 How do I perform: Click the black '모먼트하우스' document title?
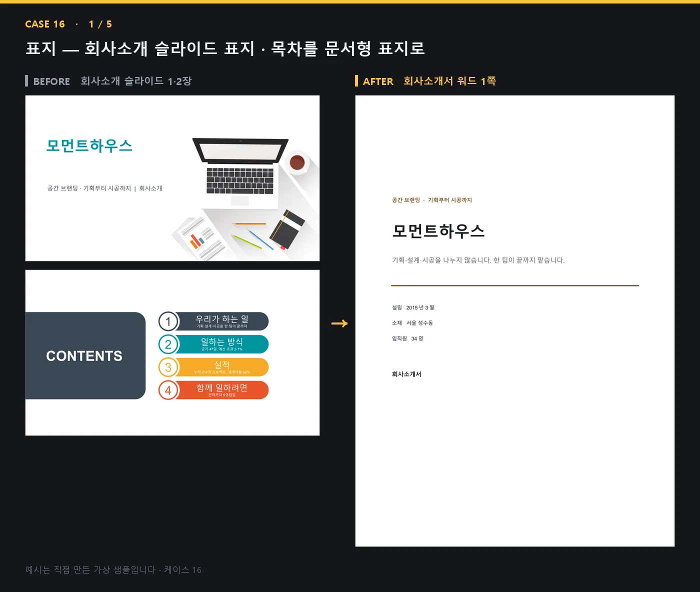pos(438,231)
